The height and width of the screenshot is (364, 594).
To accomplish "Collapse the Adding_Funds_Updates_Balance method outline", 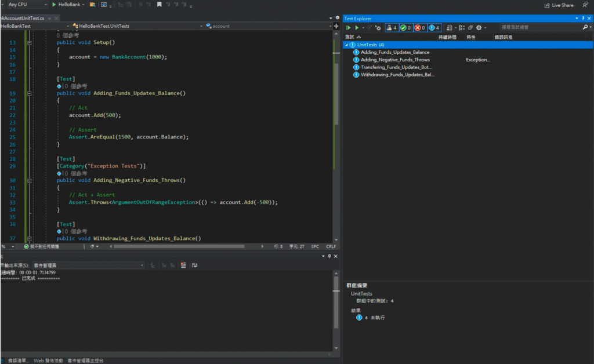I will [29, 93].
